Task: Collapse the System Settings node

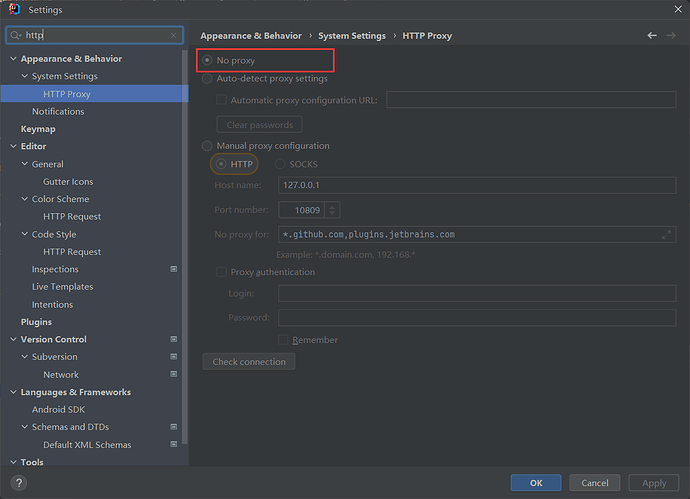Action: click(x=25, y=76)
